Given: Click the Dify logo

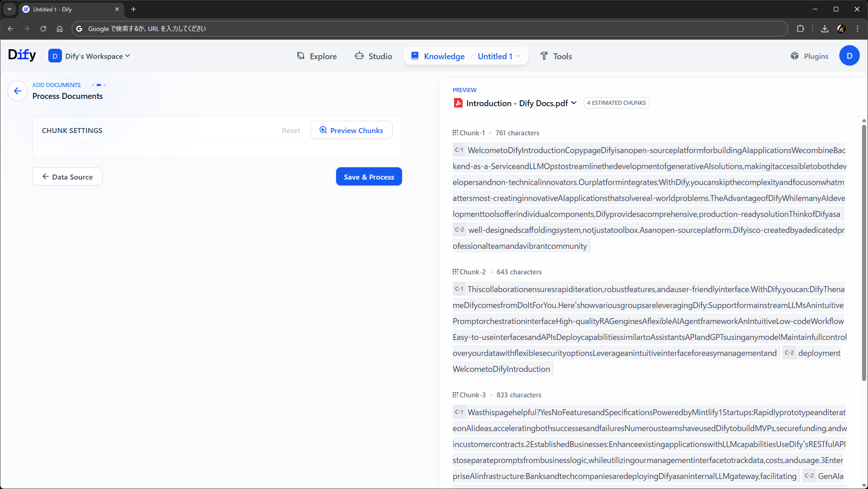Looking at the screenshot, I should pyautogui.click(x=22, y=55).
